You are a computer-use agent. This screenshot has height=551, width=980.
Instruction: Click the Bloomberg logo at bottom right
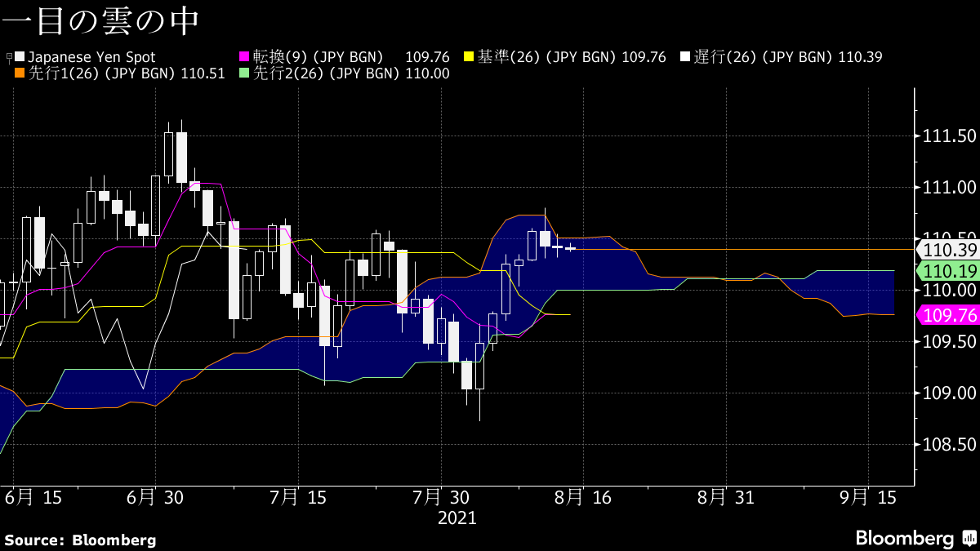coord(915,539)
